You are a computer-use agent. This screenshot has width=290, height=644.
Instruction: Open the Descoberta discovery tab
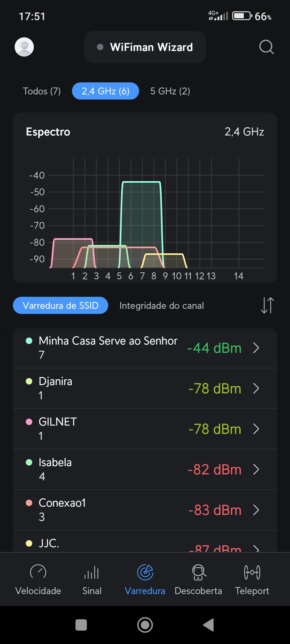[x=198, y=580]
